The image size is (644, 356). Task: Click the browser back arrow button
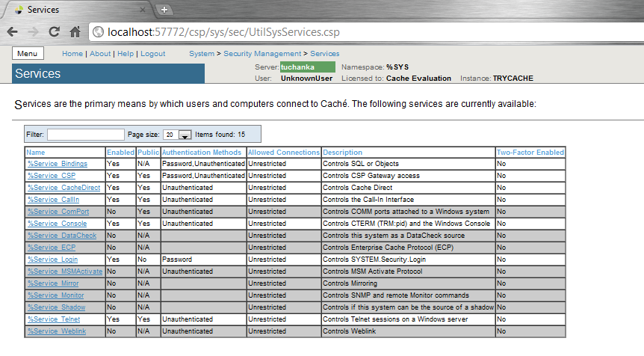coord(13,32)
